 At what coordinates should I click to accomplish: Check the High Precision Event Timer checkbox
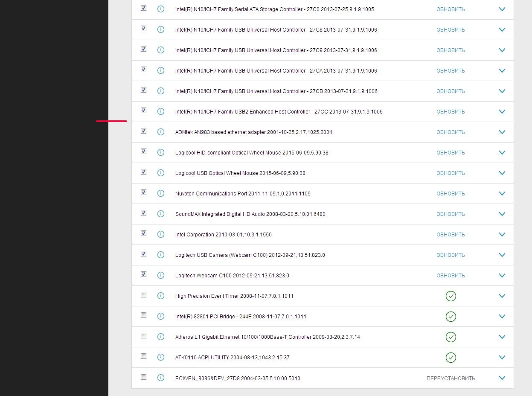143,294
